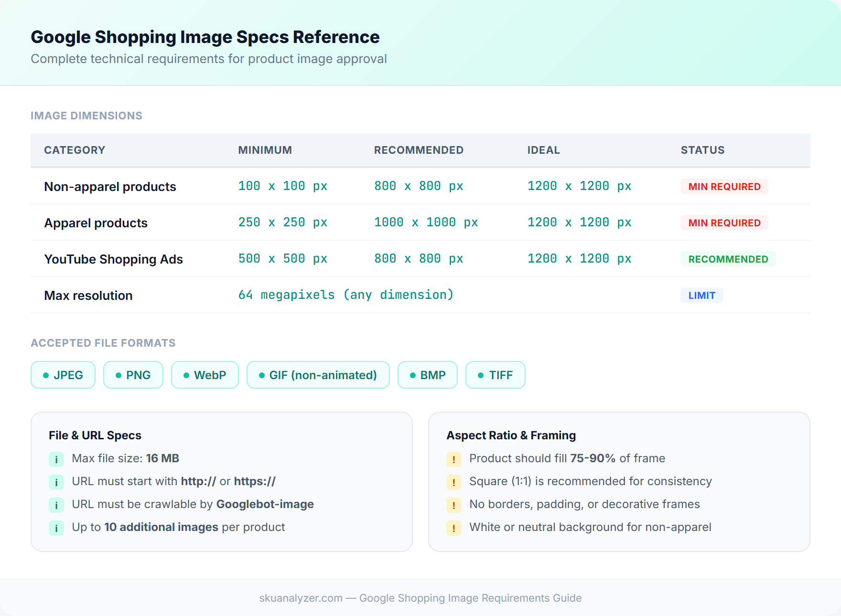Click the green dot inside the JPEG chip
The width and height of the screenshot is (841, 616).
point(46,375)
